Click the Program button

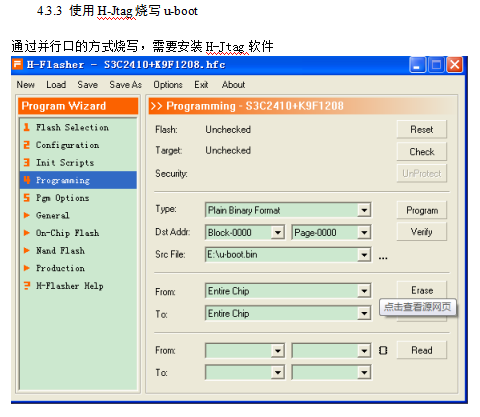tap(422, 210)
